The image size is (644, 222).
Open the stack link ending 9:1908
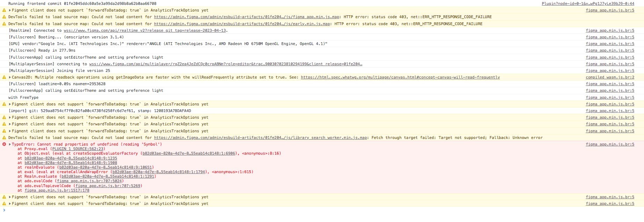pyautogui.click(x=71, y=163)
